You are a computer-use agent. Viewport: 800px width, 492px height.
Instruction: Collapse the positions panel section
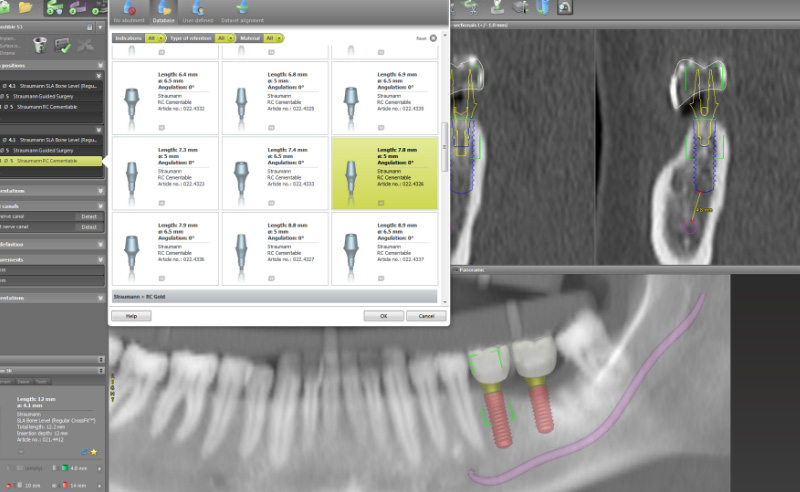point(101,65)
